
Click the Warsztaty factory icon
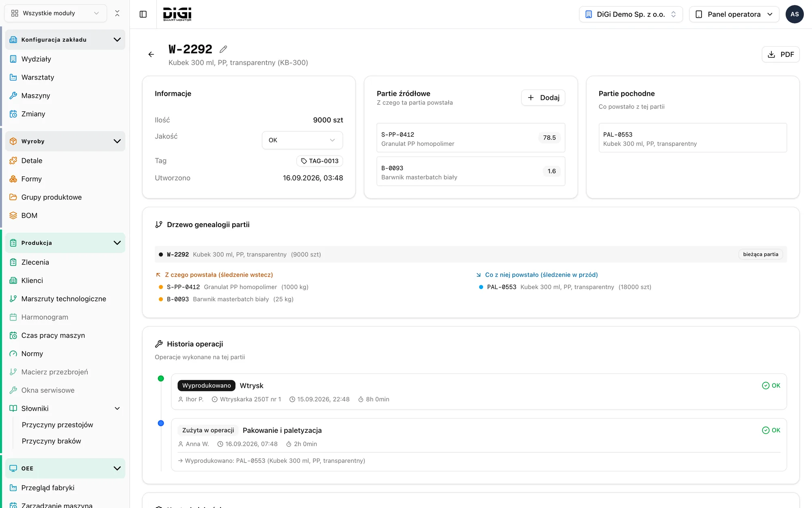point(13,77)
